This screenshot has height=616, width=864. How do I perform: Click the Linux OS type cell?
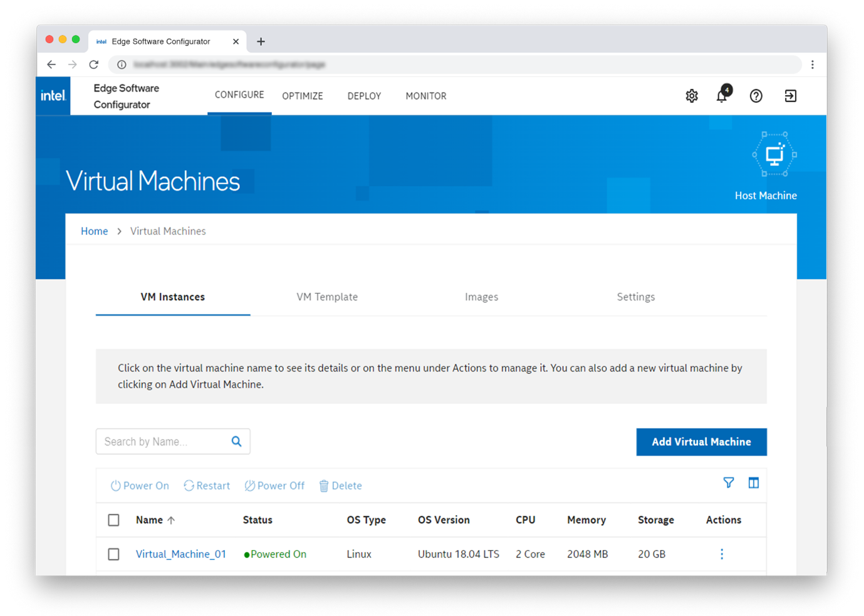359,554
